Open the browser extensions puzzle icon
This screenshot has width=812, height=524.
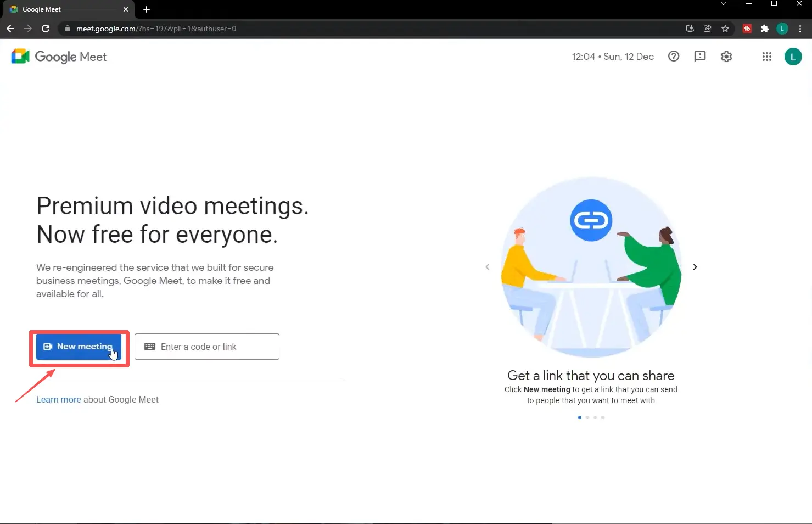coord(765,29)
